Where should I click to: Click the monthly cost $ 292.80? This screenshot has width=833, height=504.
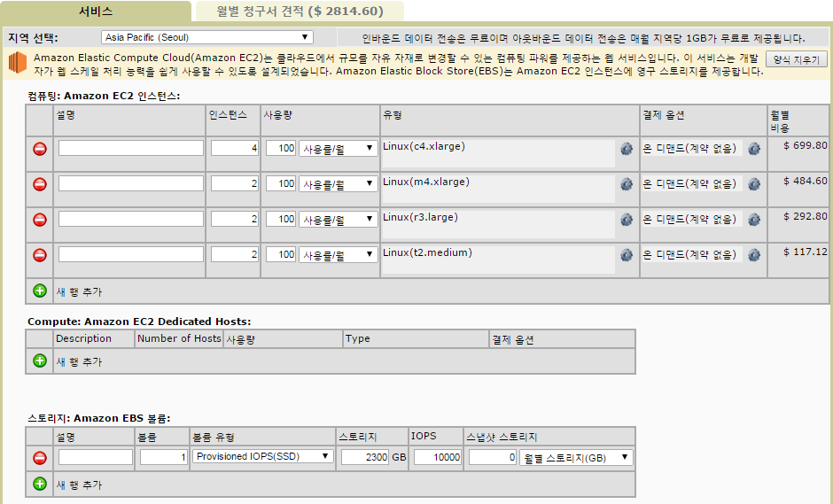click(805, 216)
